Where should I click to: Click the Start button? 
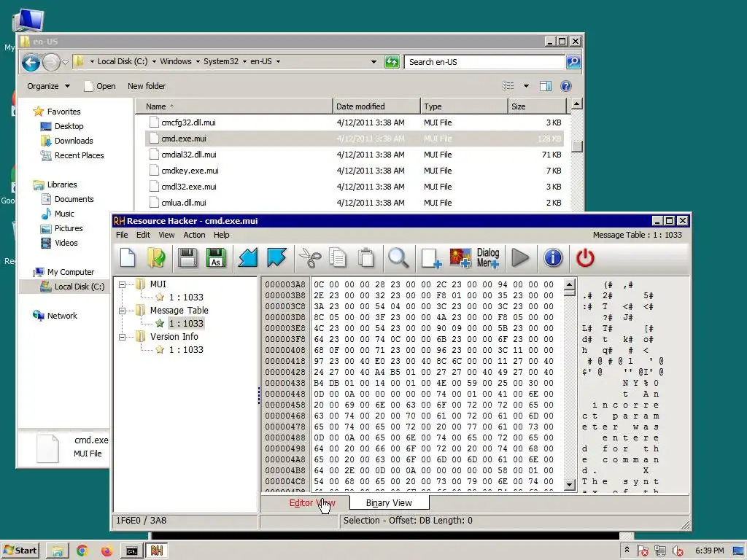[20, 551]
